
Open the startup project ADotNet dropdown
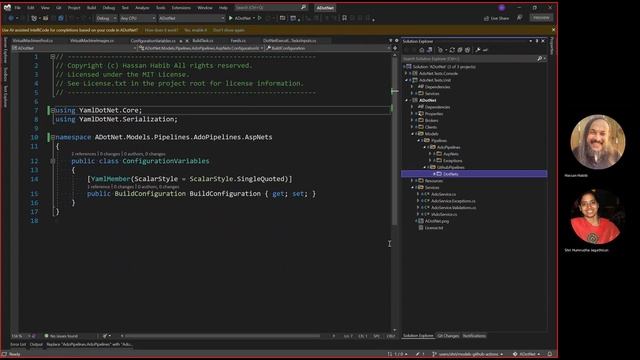[191, 18]
